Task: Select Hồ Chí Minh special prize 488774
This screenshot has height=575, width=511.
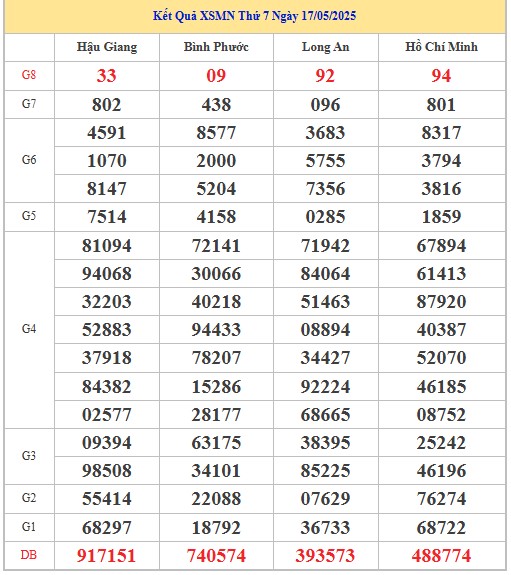Action: (441, 556)
